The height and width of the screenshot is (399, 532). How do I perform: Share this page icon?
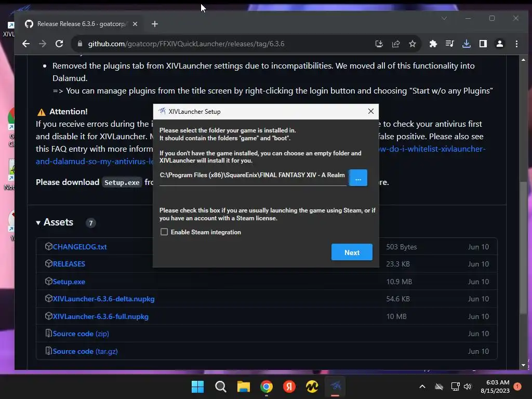tap(395, 44)
